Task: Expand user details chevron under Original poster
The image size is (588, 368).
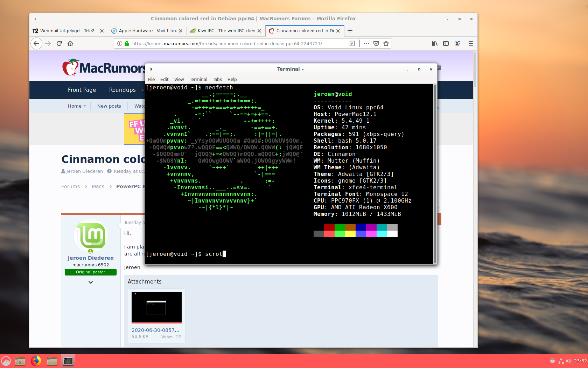Action: 91,282
